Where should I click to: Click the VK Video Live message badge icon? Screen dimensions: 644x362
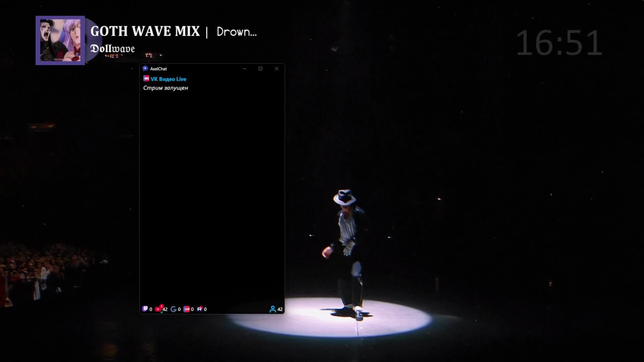coord(146,78)
